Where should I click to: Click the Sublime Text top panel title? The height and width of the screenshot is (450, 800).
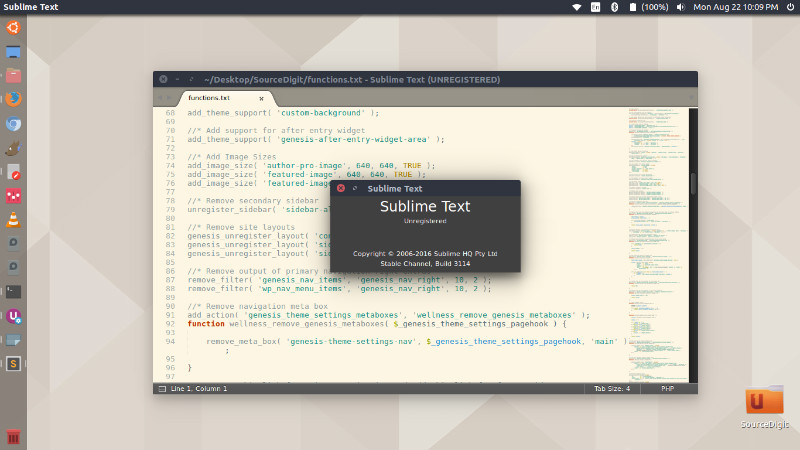click(31, 7)
